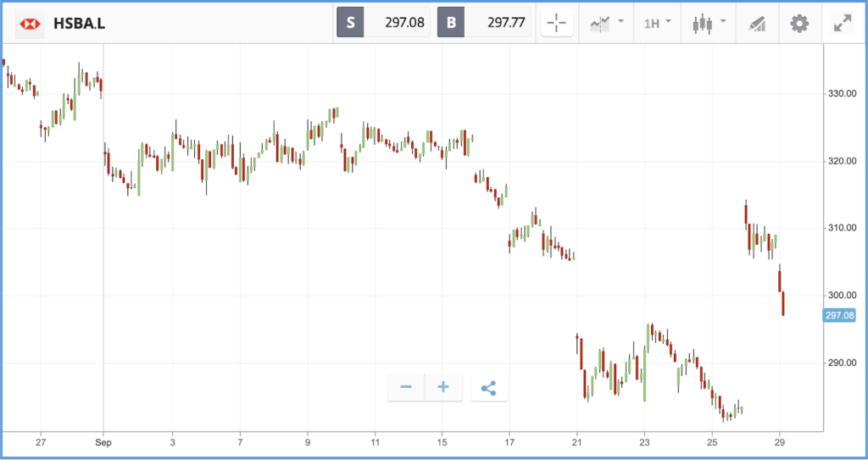This screenshot has width=868, height=460.
Task: Click the HSBC logo icon
Action: pyautogui.click(x=30, y=23)
